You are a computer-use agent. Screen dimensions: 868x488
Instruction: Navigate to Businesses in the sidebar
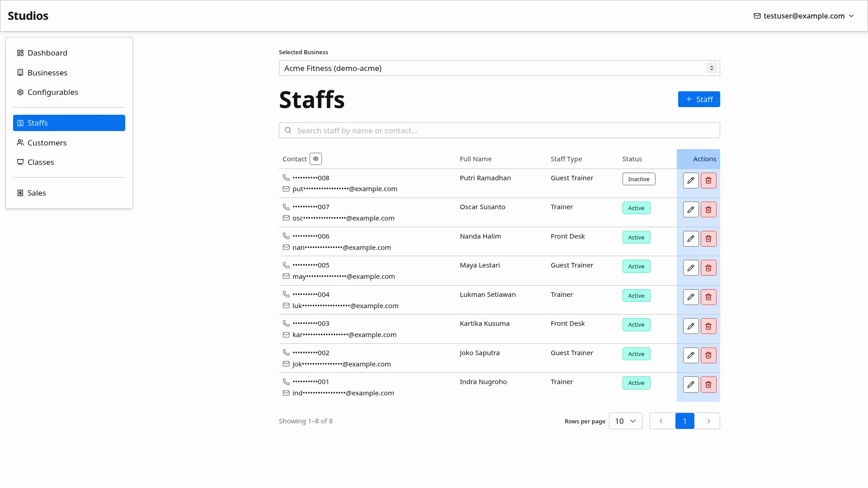pos(69,73)
